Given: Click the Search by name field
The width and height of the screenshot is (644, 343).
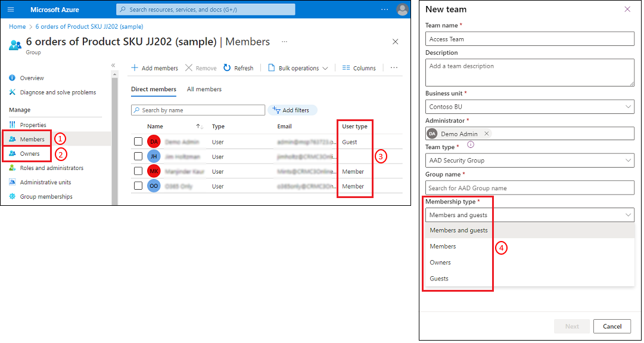Looking at the screenshot, I should (198, 110).
